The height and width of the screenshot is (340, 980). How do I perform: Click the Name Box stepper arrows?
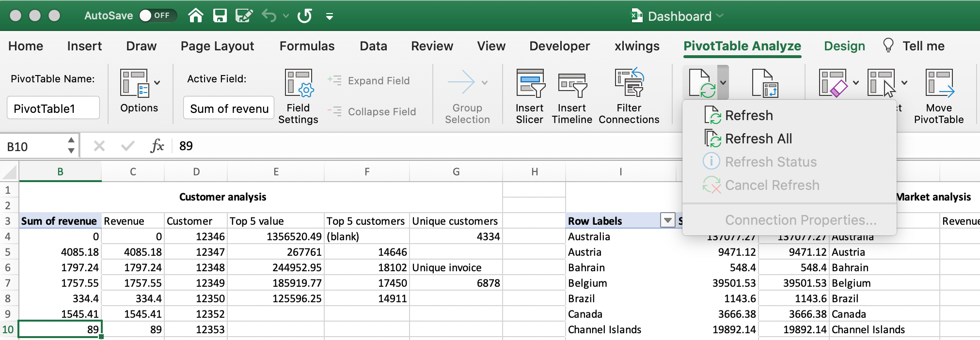(71, 145)
